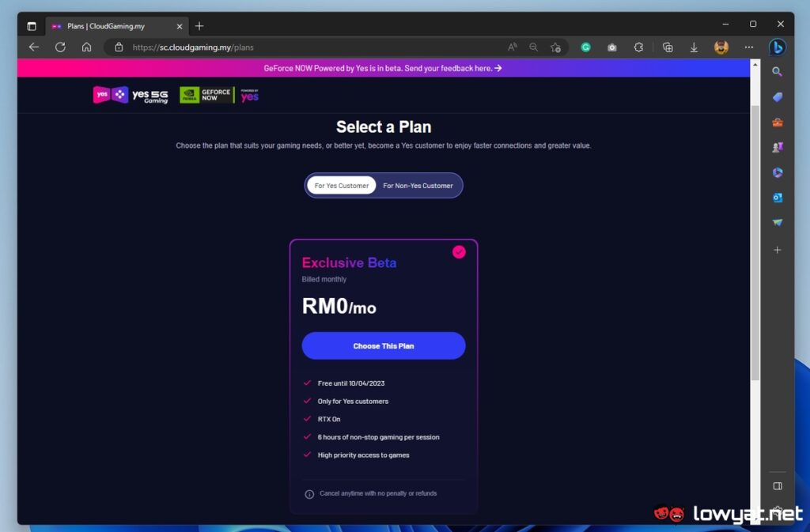This screenshot has height=532, width=810.
Task: Add this page to favorites star icon
Action: click(x=555, y=47)
